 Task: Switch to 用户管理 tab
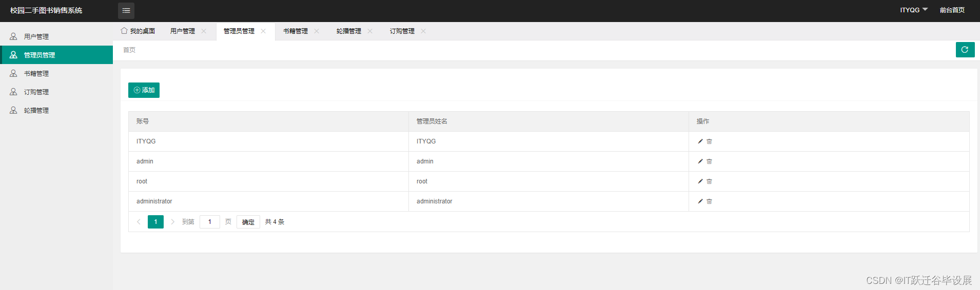pos(183,31)
